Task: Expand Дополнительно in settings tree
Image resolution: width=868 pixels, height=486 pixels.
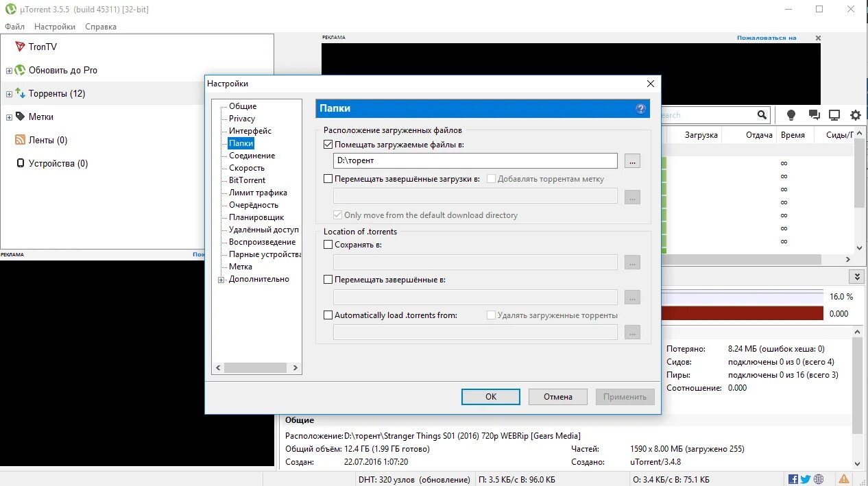Action: (x=221, y=280)
